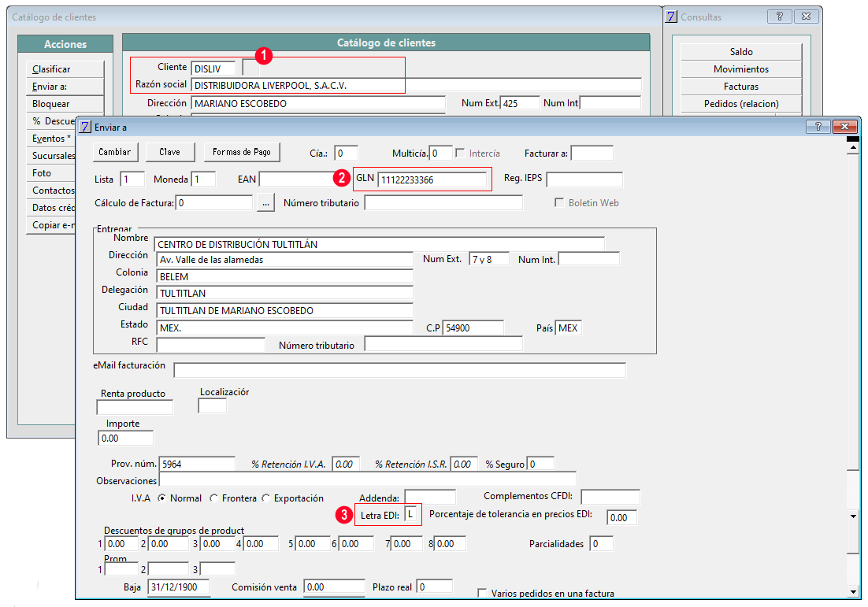This screenshot has width=868, height=607.
Task: Click Clasificar in Acciones panel
Action: [65, 69]
